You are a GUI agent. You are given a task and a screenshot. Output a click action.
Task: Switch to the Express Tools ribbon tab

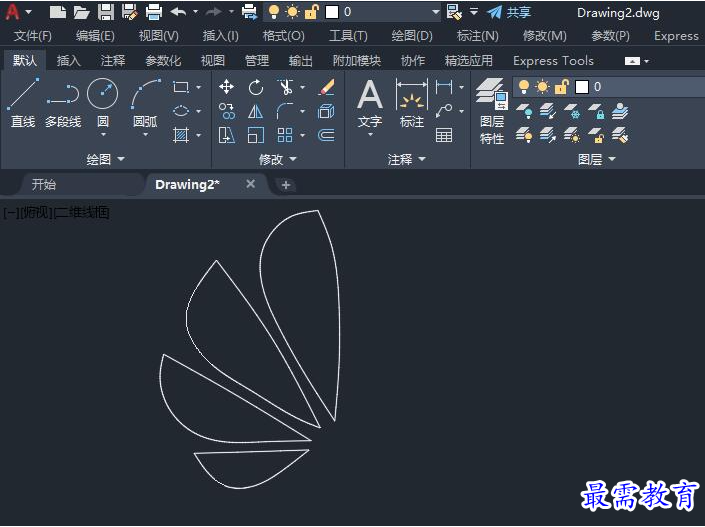tap(553, 60)
